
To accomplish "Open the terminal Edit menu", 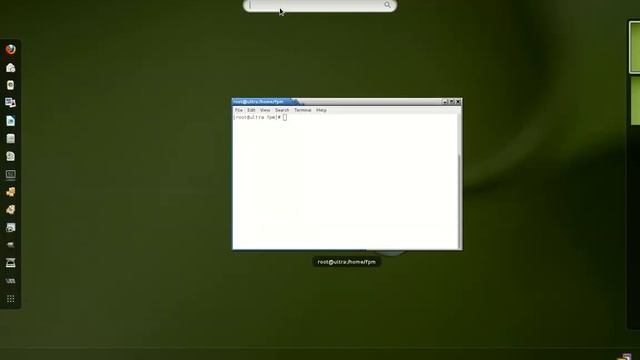I will pyautogui.click(x=251, y=110).
